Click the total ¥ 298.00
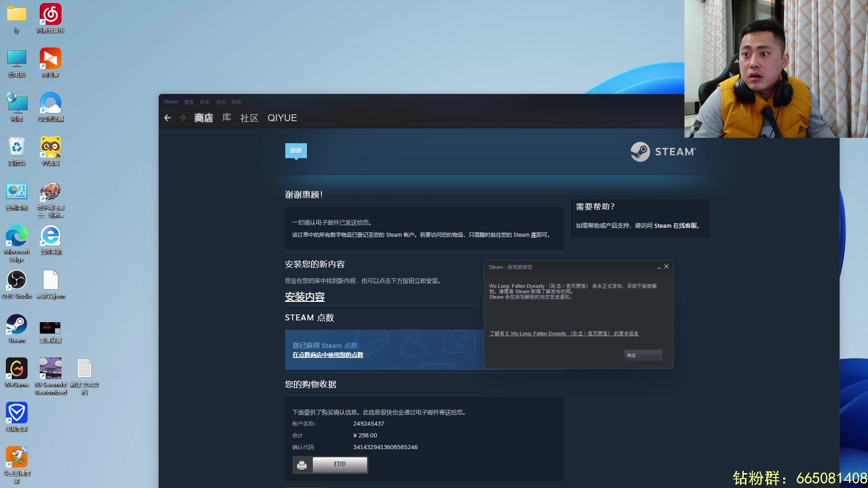 tap(365, 436)
